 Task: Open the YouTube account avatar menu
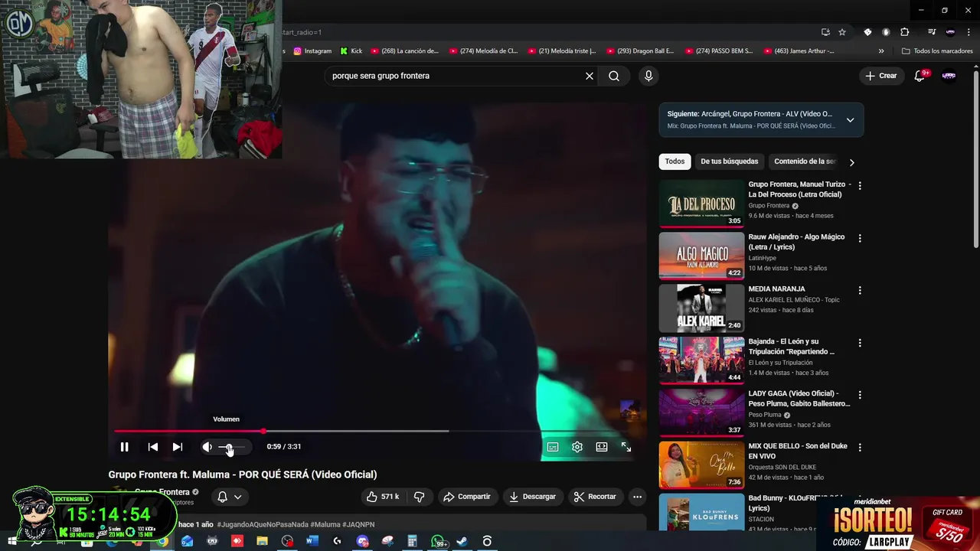tap(949, 76)
